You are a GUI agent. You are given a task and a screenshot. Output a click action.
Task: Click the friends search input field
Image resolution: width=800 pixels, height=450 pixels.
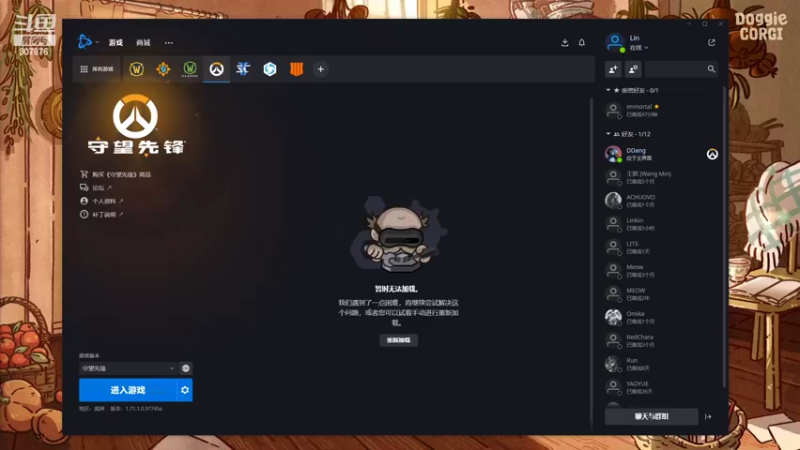[x=675, y=69]
